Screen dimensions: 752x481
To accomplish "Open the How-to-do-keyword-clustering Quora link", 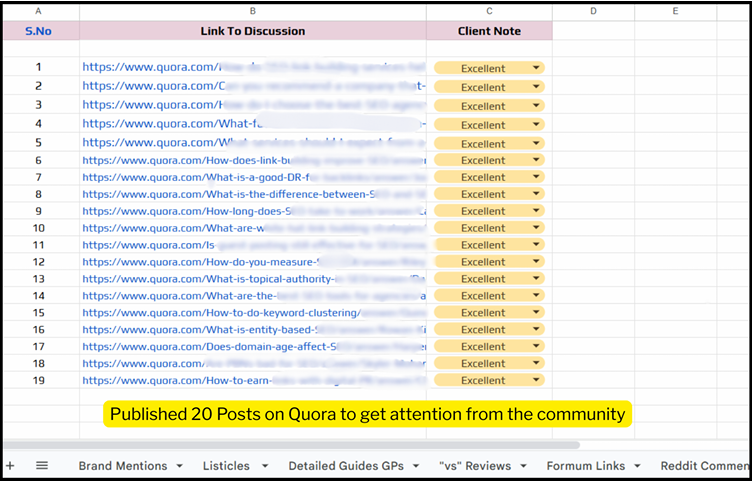I will coord(254,313).
